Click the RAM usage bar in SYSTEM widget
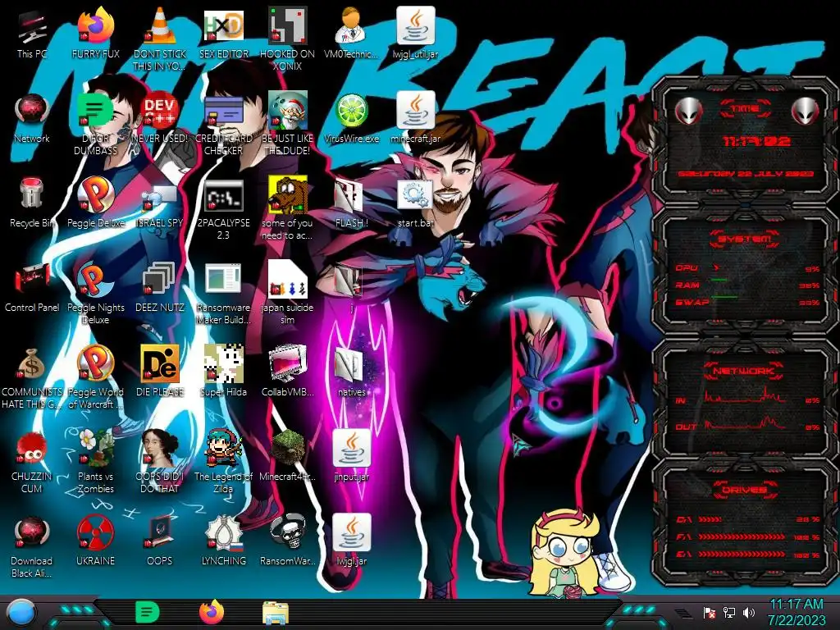This screenshot has height=630, width=840. 719,280
